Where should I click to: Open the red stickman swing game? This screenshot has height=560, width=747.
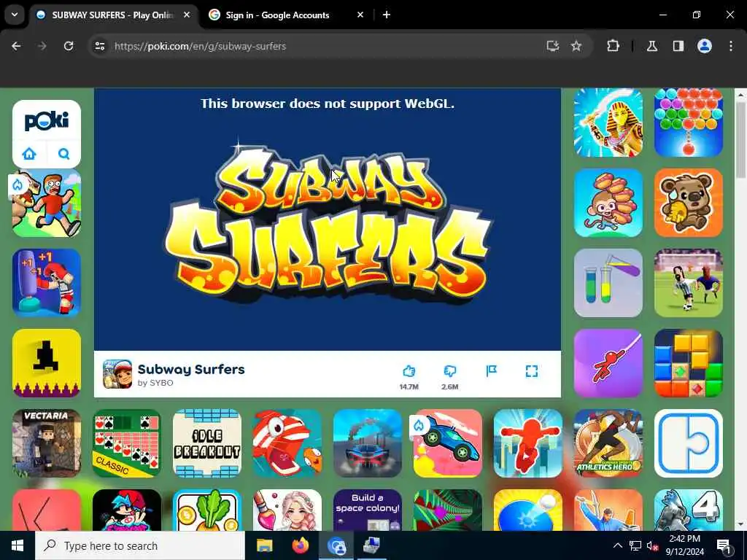pos(608,363)
